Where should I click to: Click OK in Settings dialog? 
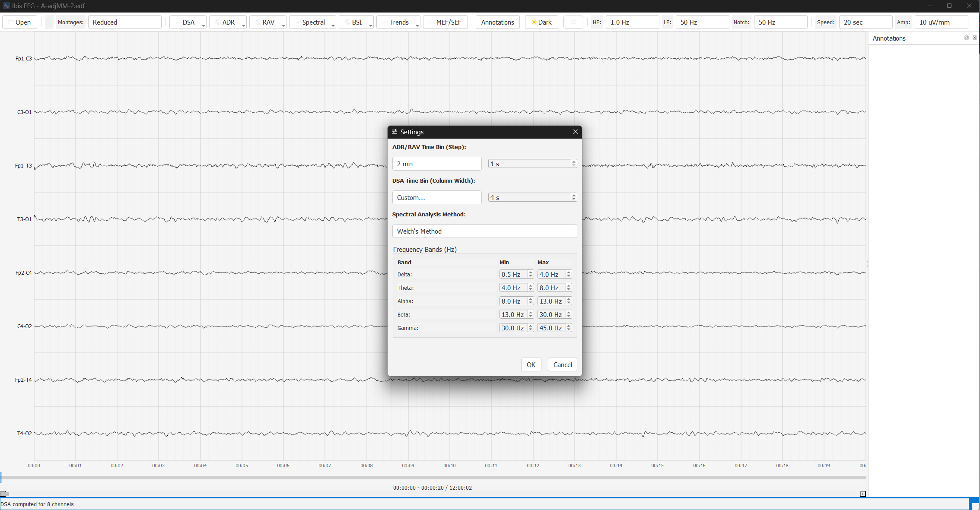pyautogui.click(x=531, y=364)
